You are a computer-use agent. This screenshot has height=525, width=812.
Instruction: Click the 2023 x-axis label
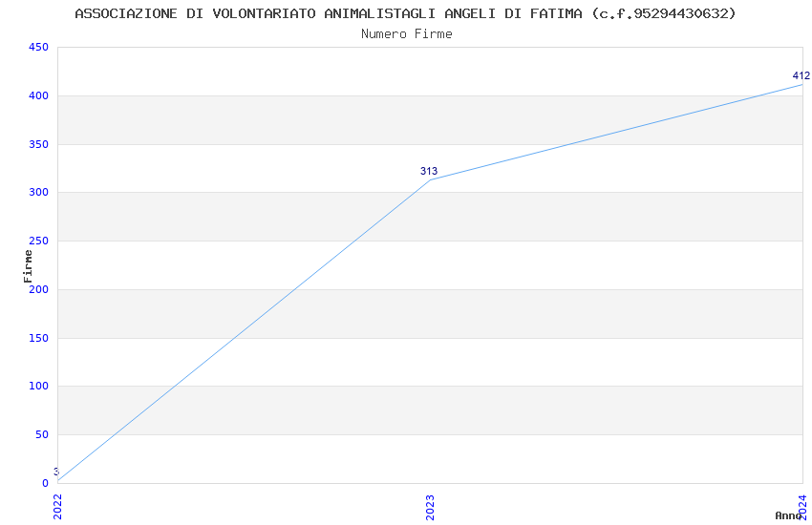pos(430,507)
